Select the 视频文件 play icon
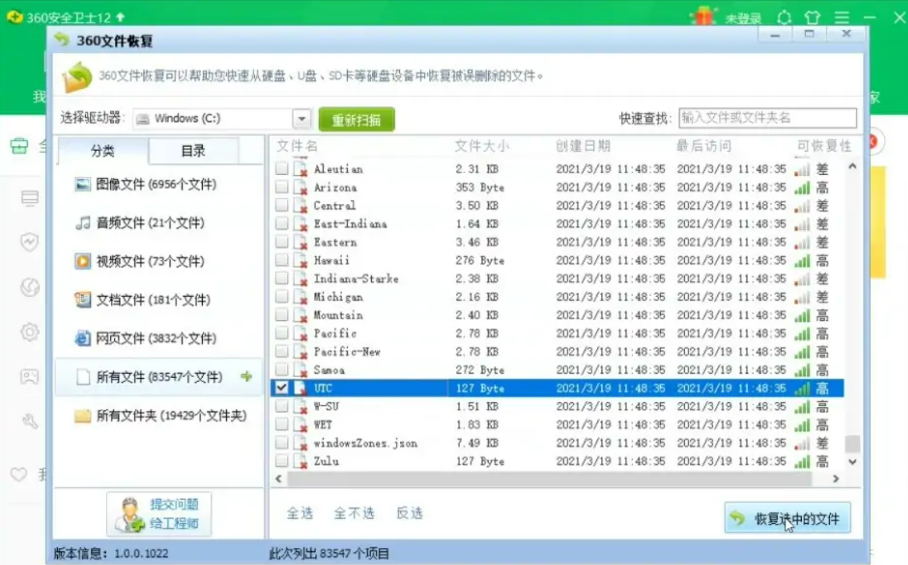The height and width of the screenshot is (565, 908). pyautogui.click(x=83, y=262)
